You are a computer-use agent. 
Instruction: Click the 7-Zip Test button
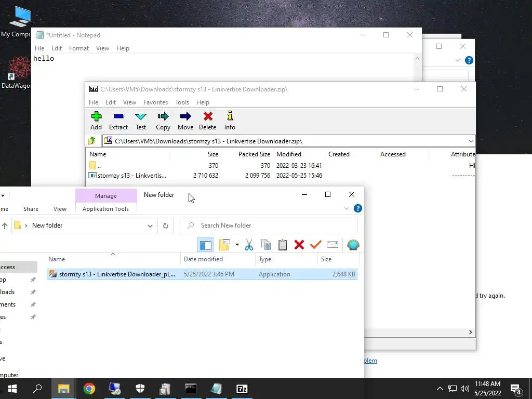(141, 121)
